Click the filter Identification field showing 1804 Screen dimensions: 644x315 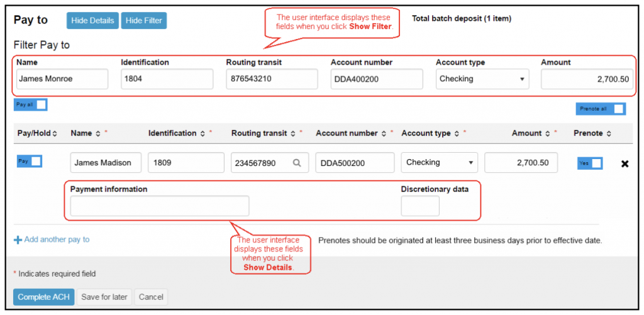(167, 79)
